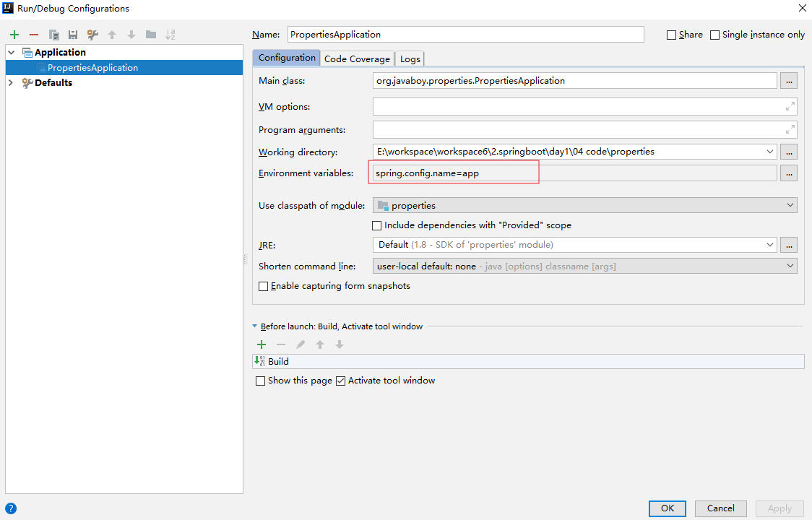Open the help question mark icon
The image size is (812, 520).
11,508
